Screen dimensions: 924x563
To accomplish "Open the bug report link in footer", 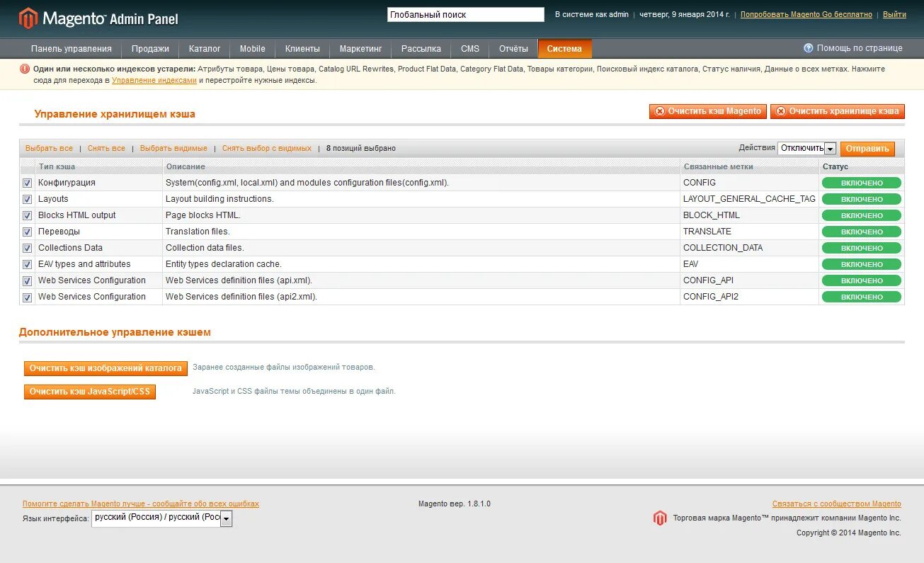I will (141, 504).
